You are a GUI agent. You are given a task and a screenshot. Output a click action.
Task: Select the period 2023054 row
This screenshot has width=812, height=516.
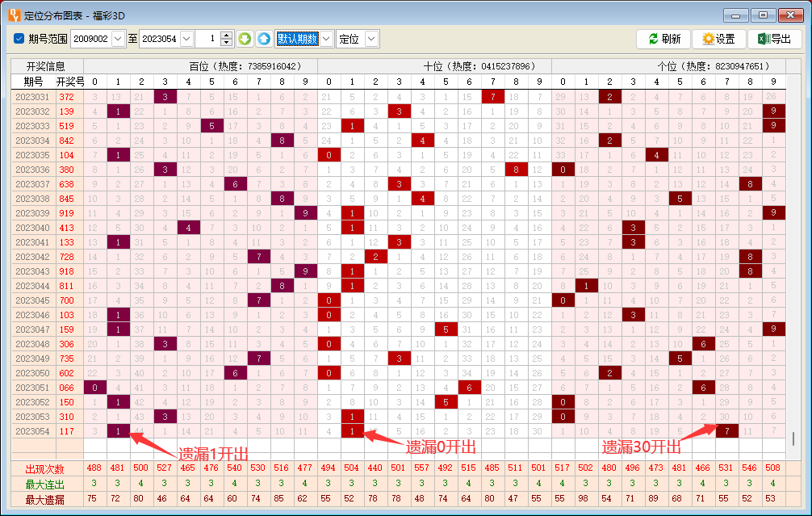[x=32, y=431]
